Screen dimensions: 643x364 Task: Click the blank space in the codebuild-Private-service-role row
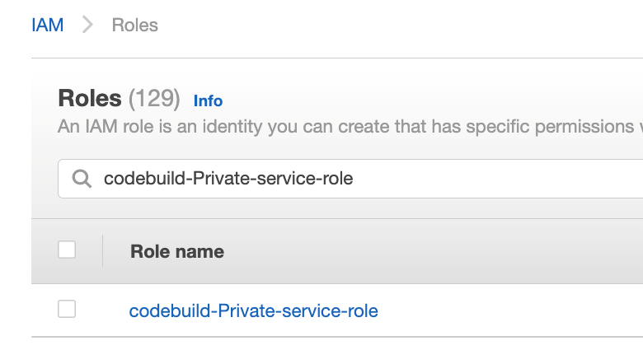coord(509,310)
